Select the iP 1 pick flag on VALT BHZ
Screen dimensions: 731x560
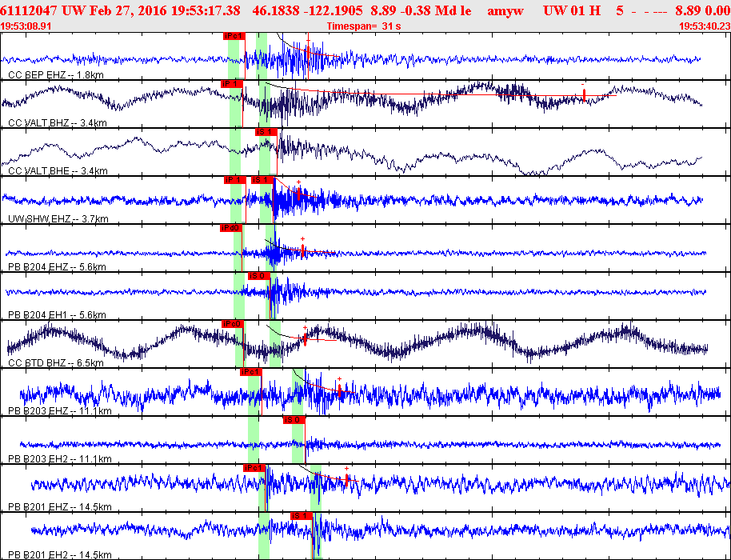pyautogui.click(x=232, y=84)
